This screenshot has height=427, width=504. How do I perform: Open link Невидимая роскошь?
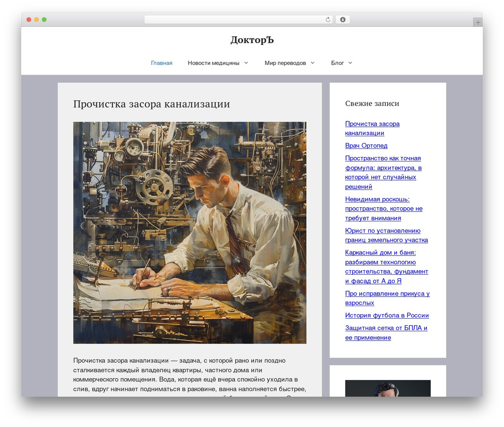[x=384, y=209]
